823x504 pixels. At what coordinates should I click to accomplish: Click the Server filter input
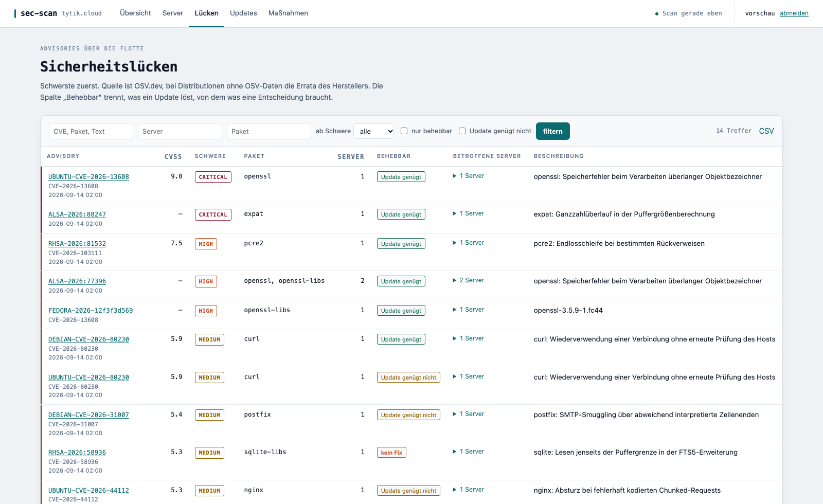[x=180, y=131]
